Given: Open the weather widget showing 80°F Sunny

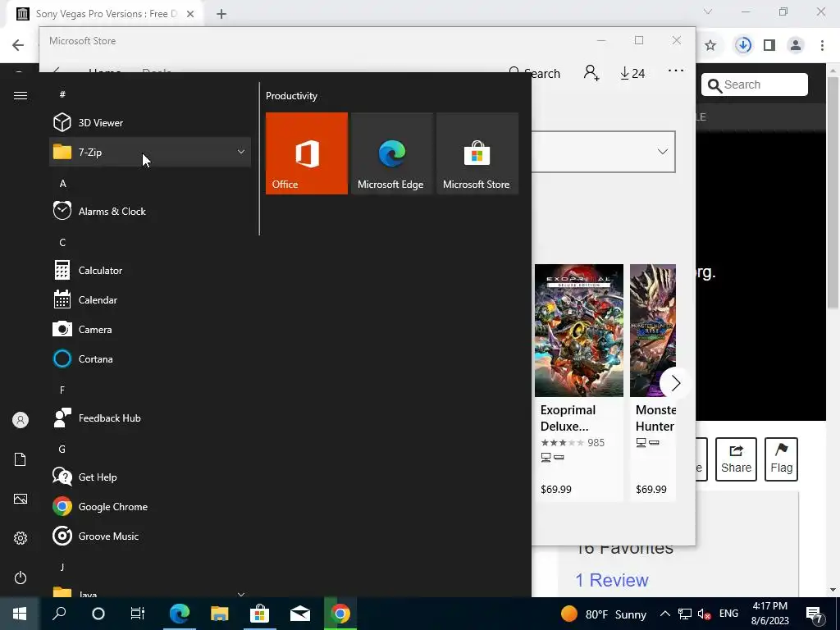Looking at the screenshot, I should (x=603, y=614).
